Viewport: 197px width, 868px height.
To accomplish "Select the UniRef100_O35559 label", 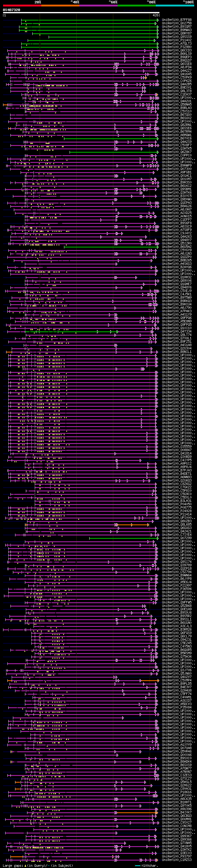I will [x=177, y=446].
